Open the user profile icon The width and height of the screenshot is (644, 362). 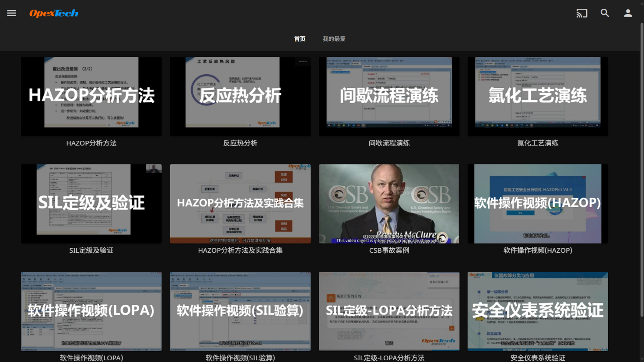point(628,13)
